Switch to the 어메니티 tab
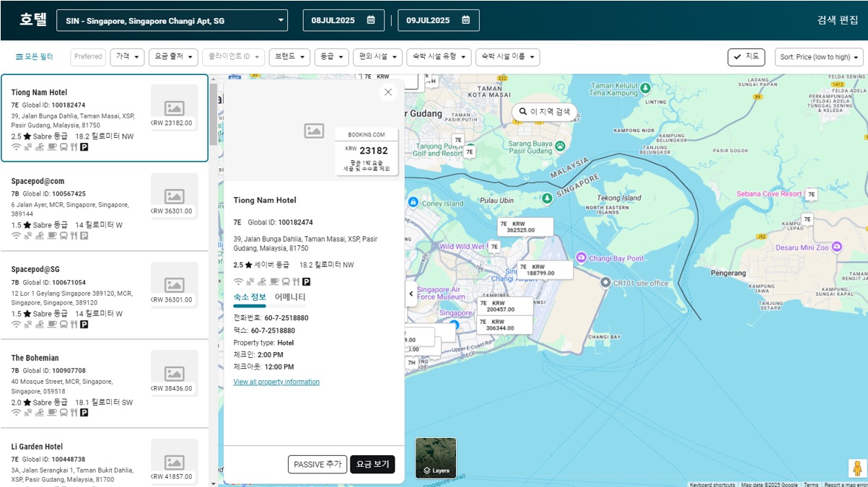This screenshot has width=868, height=487. pyautogui.click(x=290, y=297)
